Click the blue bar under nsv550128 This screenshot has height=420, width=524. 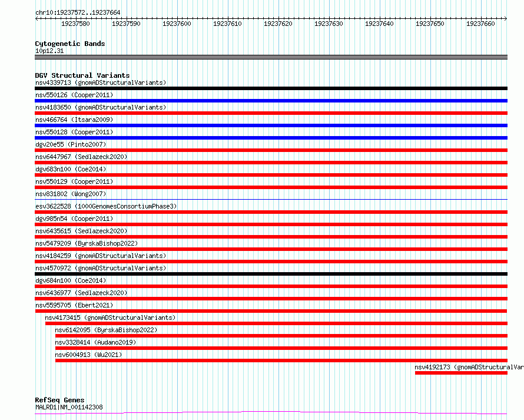[x=271, y=138]
